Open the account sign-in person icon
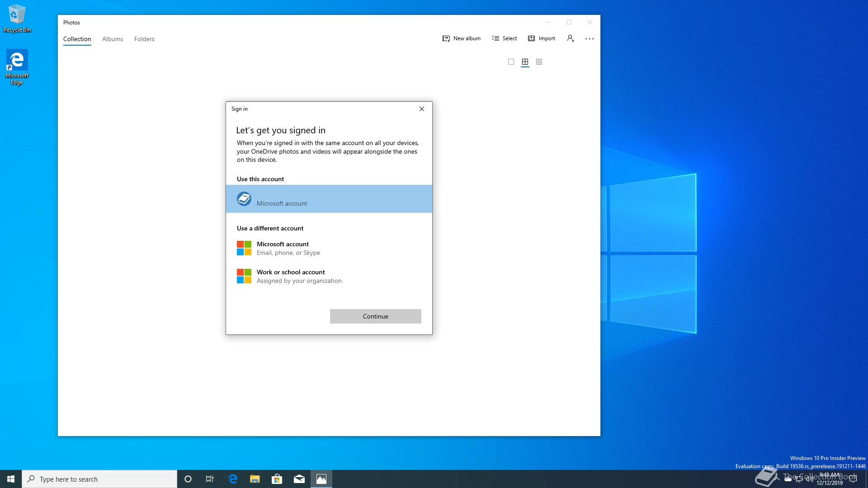 [x=571, y=38]
